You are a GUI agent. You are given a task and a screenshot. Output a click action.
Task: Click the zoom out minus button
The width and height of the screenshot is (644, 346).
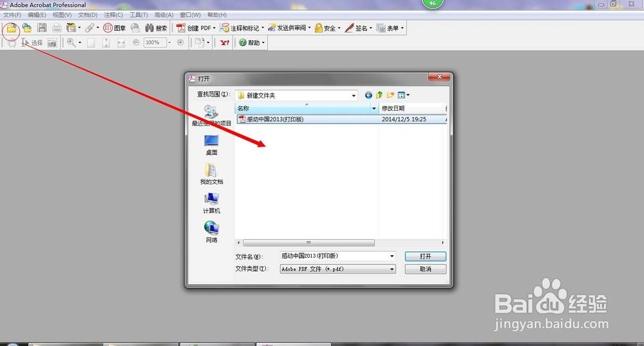136,42
